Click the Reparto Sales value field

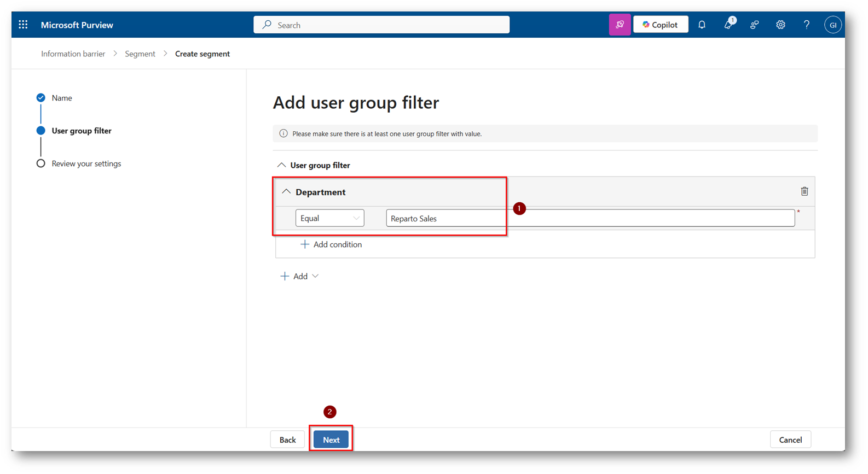coord(590,218)
